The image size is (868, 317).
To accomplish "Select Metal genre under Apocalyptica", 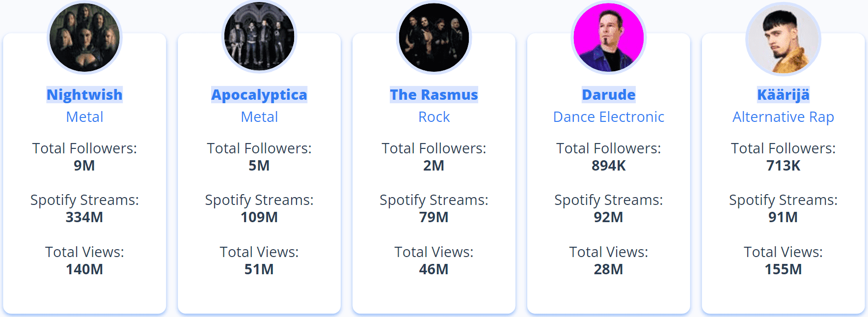I will pos(259,117).
